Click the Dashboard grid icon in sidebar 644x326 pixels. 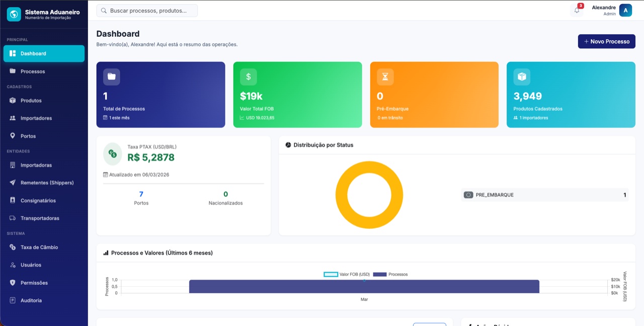click(13, 53)
